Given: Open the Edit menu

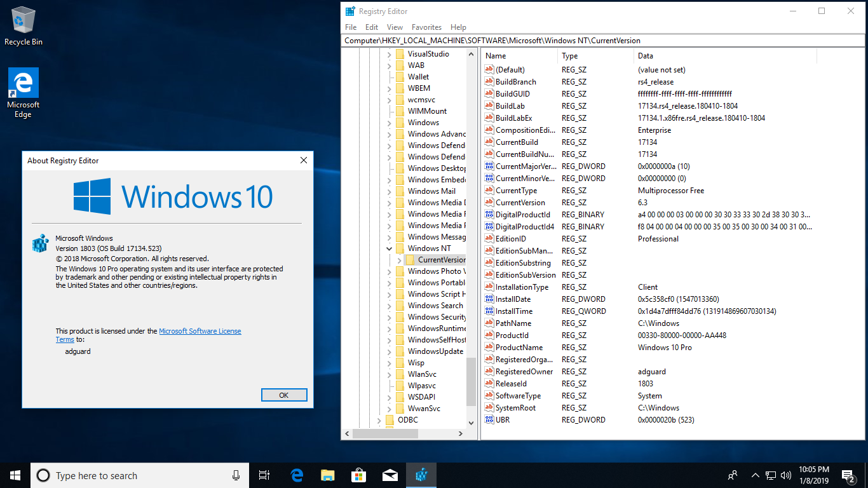Looking at the screenshot, I should coord(372,27).
